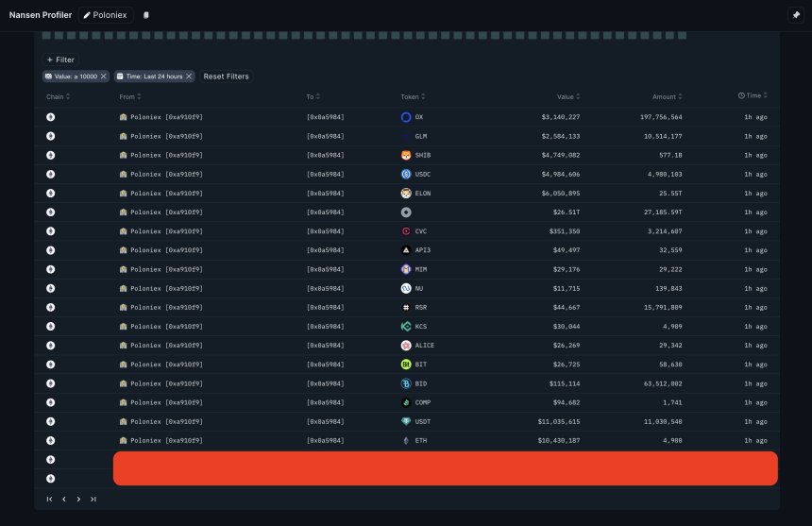This screenshot has height=526, width=812.
Task: Open recipient address in ETH row
Action: tap(325, 441)
